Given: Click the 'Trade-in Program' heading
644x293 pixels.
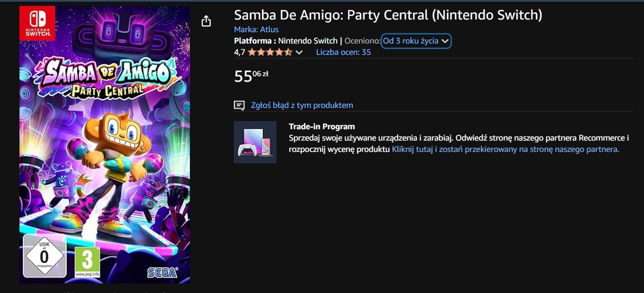Looking at the screenshot, I should [x=322, y=127].
